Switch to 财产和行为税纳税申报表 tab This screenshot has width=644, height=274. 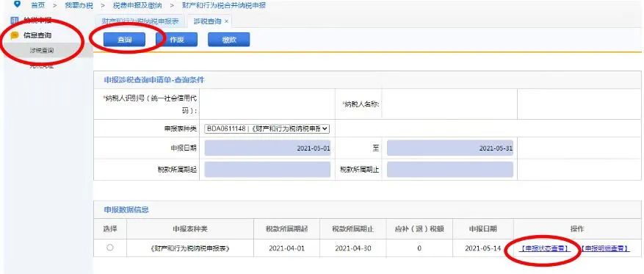click(140, 21)
